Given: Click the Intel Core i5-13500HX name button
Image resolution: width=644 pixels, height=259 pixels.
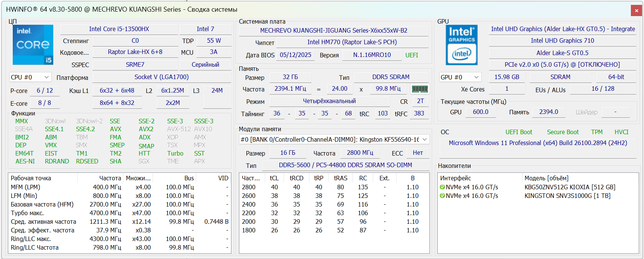Looking at the screenshot, I should 119,29.
